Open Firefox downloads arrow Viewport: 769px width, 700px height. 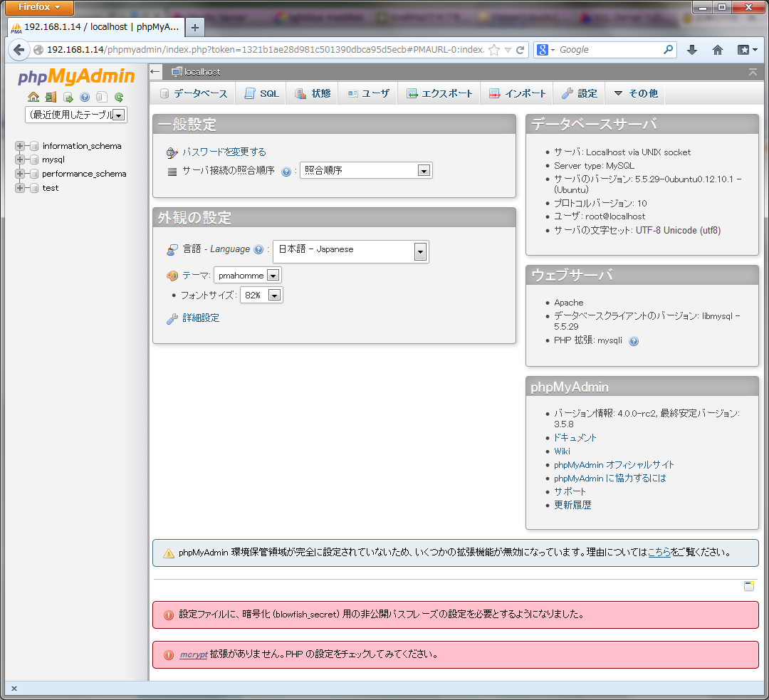pyautogui.click(x=692, y=50)
